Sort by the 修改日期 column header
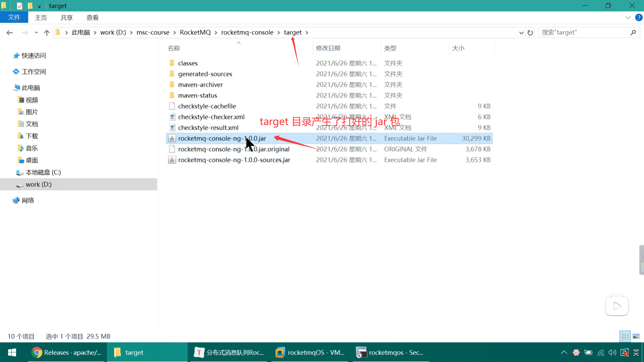Viewport: 644px width, 362px height. (328, 48)
